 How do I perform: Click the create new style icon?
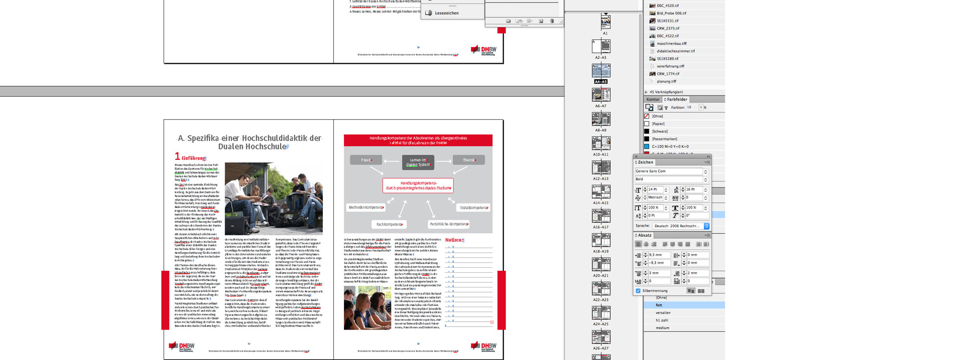point(541,21)
